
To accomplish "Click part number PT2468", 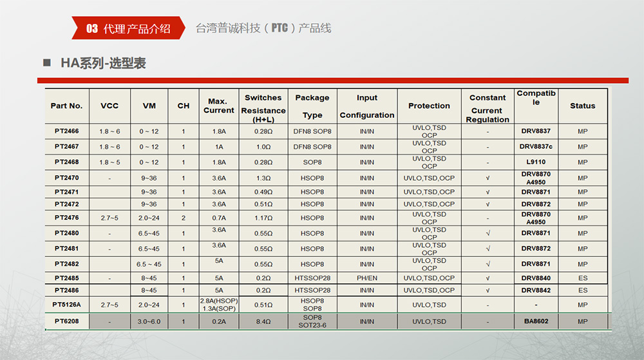I will click(x=66, y=162).
